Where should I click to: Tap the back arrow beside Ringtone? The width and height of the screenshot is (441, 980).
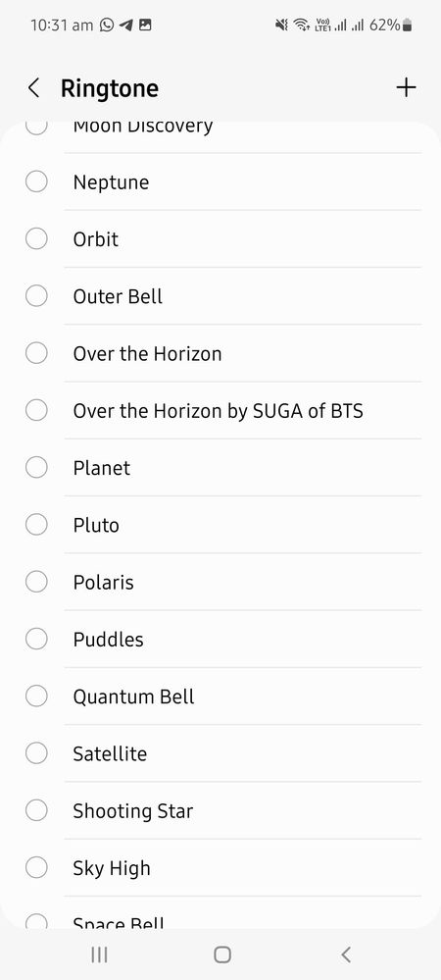tap(33, 88)
